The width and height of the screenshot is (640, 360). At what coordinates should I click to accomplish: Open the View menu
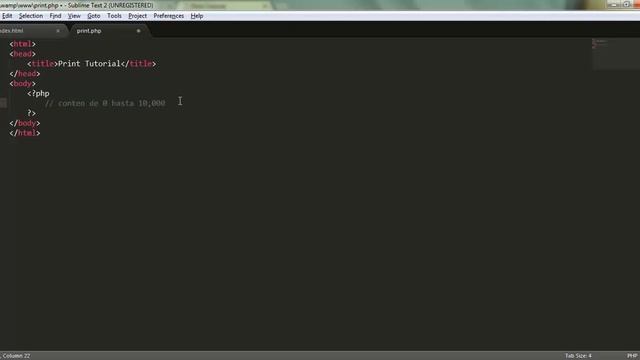(x=74, y=16)
